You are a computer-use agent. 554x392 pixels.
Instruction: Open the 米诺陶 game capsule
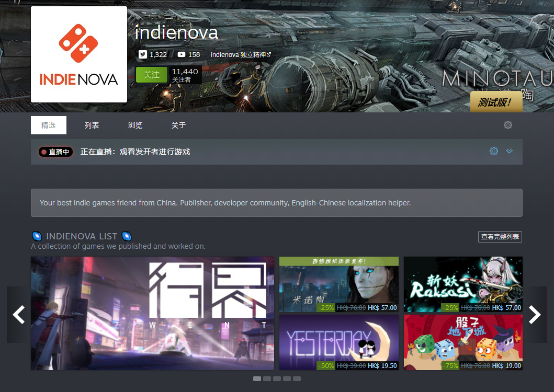pyautogui.click(x=339, y=284)
